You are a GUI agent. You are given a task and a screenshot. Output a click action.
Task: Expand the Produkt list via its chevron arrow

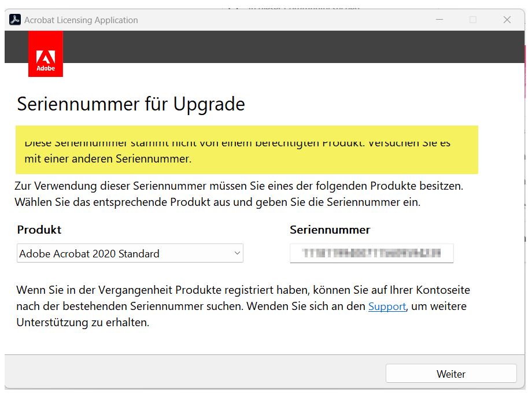237,253
